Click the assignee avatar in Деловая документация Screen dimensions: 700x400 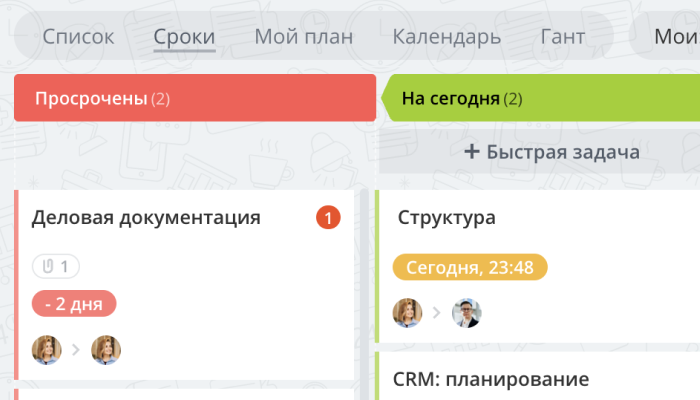pyautogui.click(x=106, y=349)
